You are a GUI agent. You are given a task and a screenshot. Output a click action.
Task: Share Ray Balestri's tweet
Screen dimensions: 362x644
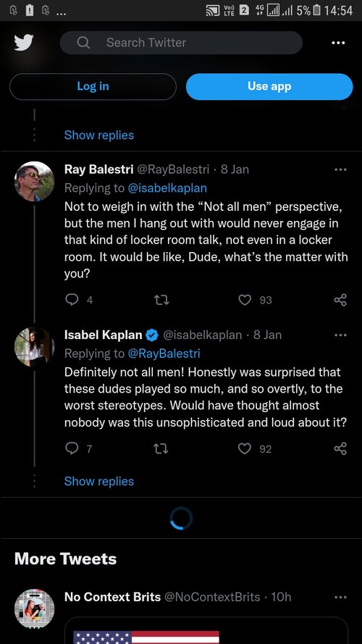pos(341,300)
